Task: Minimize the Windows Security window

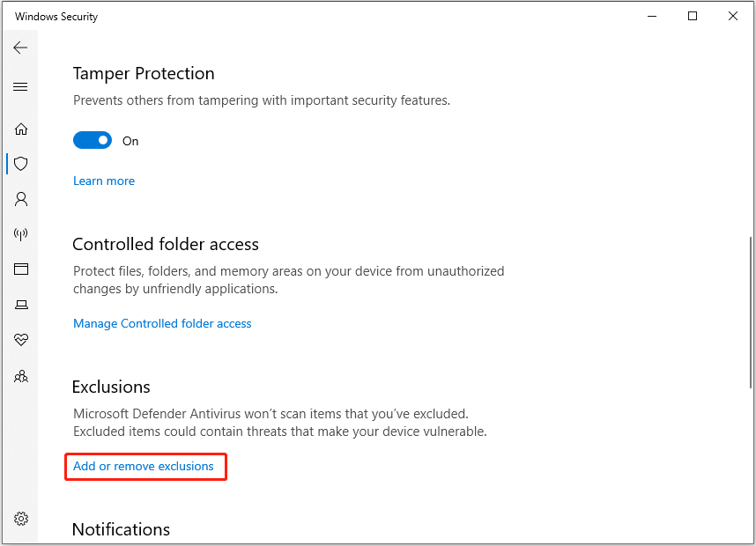Action: coord(652,16)
